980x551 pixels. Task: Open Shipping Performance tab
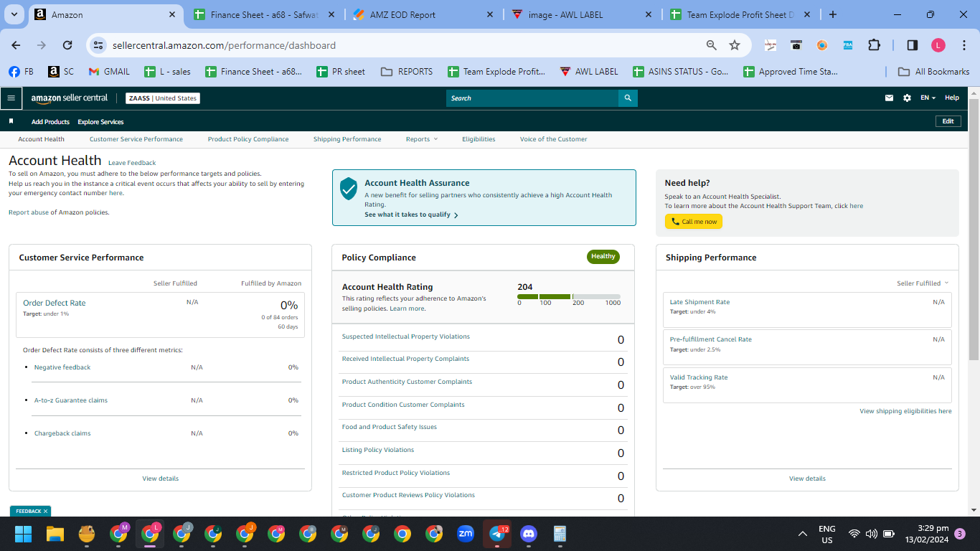coord(347,139)
